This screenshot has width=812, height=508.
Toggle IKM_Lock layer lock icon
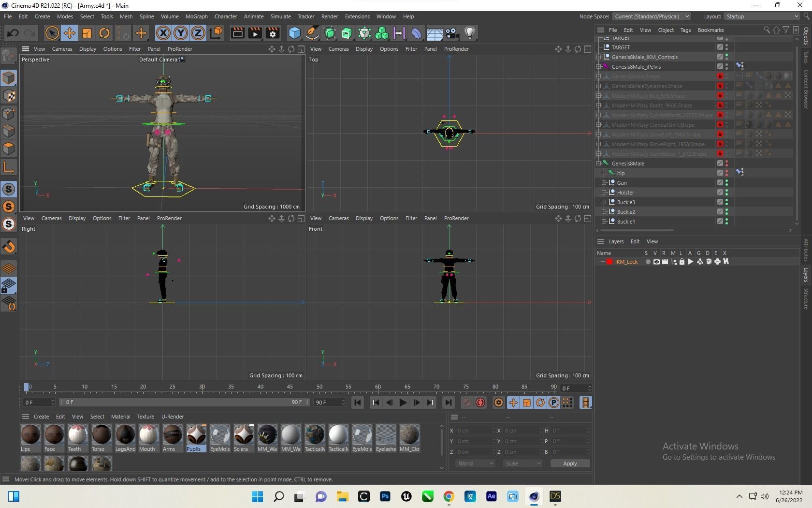[682, 262]
